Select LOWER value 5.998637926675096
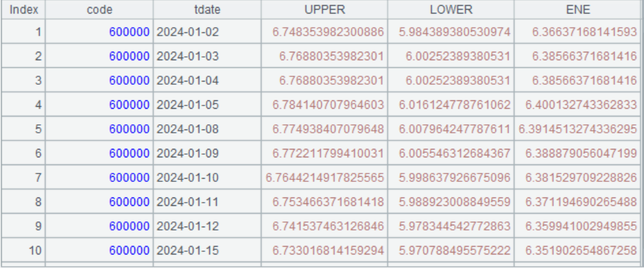 pyautogui.click(x=451, y=177)
